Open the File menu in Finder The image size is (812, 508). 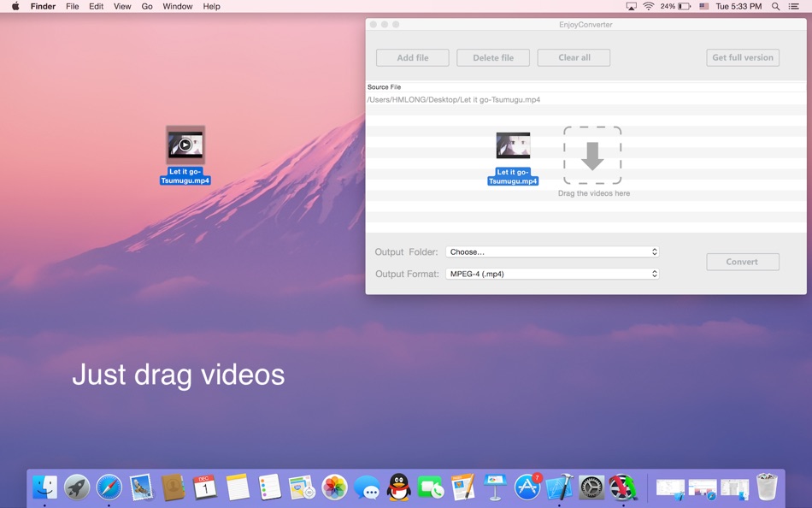(72, 6)
